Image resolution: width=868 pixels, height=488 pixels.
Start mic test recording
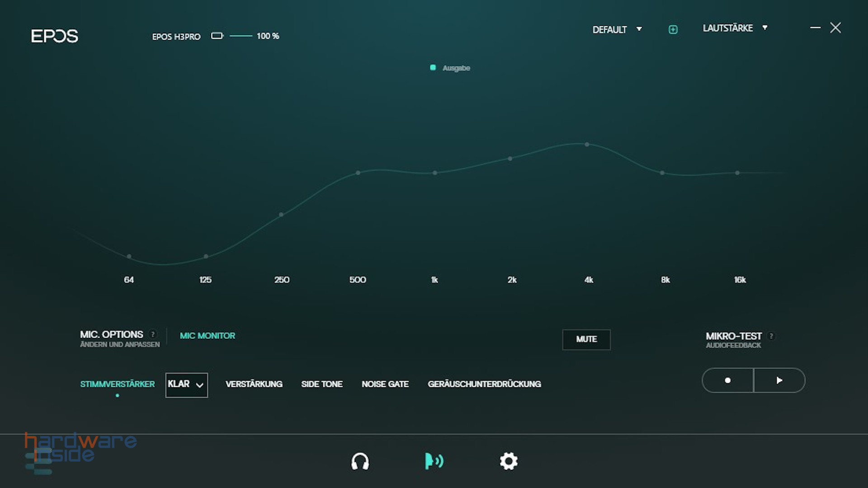pyautogui.click(x=727, y=380)
